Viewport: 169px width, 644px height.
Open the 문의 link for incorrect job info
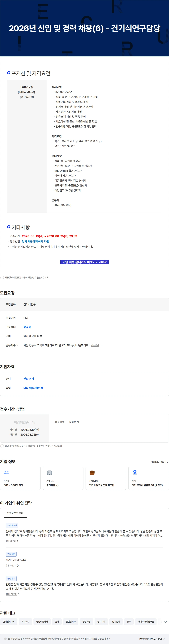click(39, 277)
